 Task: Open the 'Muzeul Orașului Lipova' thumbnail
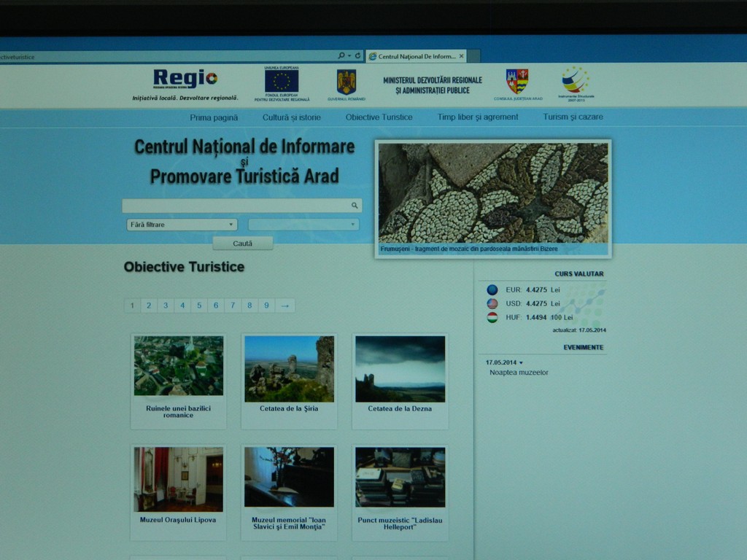(178, 479)
